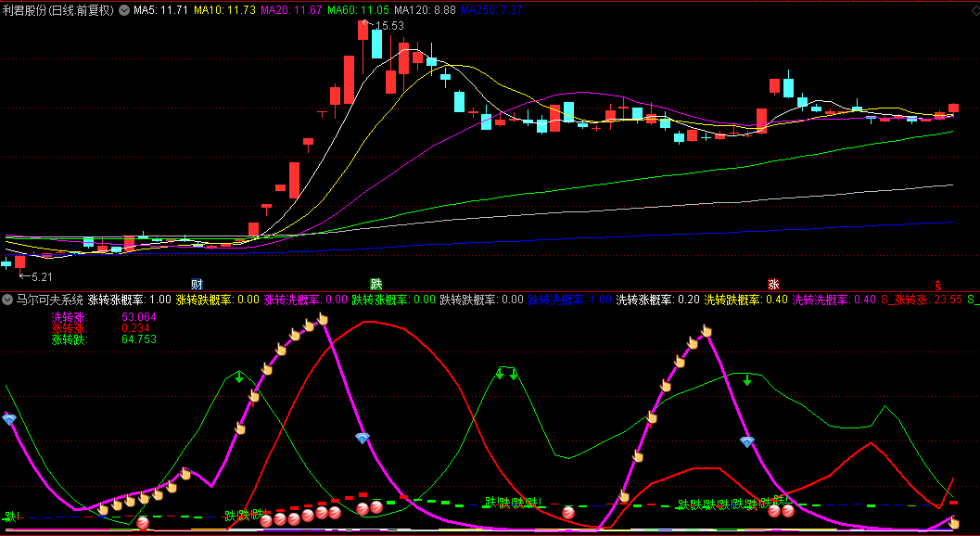
Task: Click the MA120: 8.88 label
Action: pyautogui.click(x=425, y=10)
